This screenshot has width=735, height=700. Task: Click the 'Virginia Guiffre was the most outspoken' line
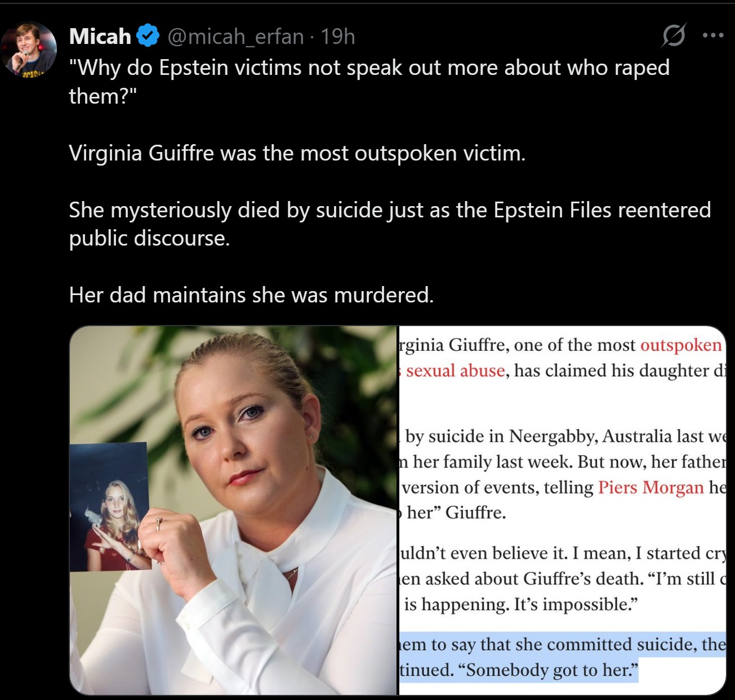(297, 153)
